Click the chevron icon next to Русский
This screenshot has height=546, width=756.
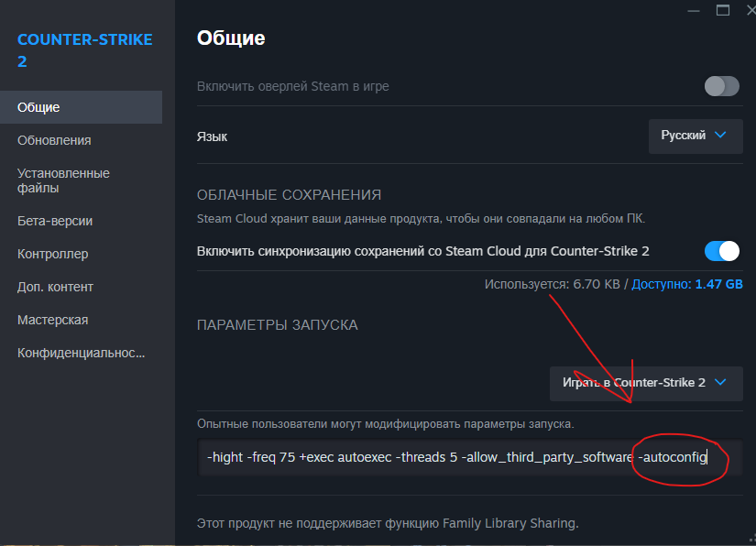(x=720, y=135)
